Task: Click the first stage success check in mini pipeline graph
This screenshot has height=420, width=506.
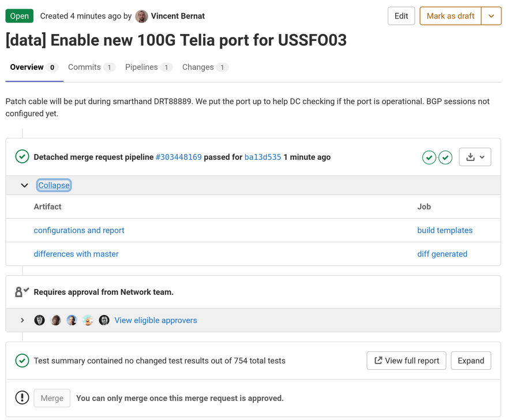Action: click(429, 157)
